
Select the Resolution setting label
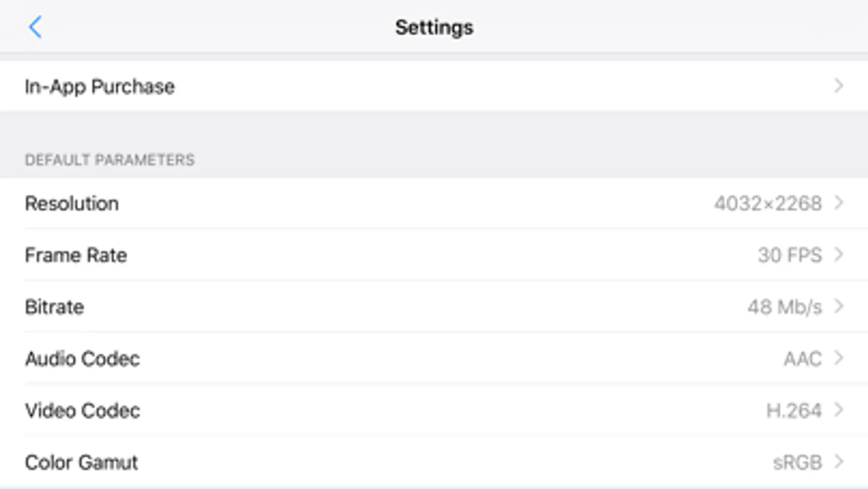point(72,203)
